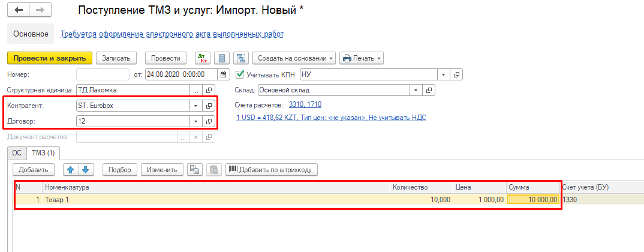Screen dimensions: 644x252
Task: Click Провести и закрыть button
Action: pyautogui.click(x=50, y=58)
